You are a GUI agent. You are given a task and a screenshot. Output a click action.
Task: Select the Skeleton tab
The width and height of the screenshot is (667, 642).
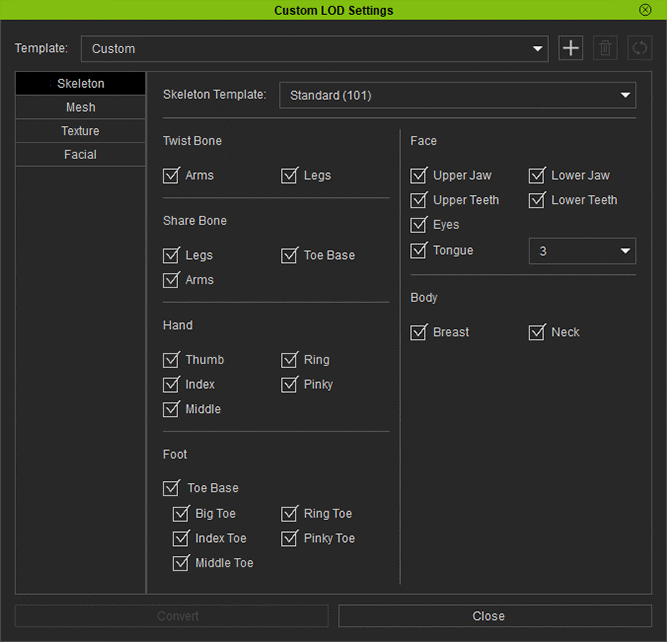point(80,83)
